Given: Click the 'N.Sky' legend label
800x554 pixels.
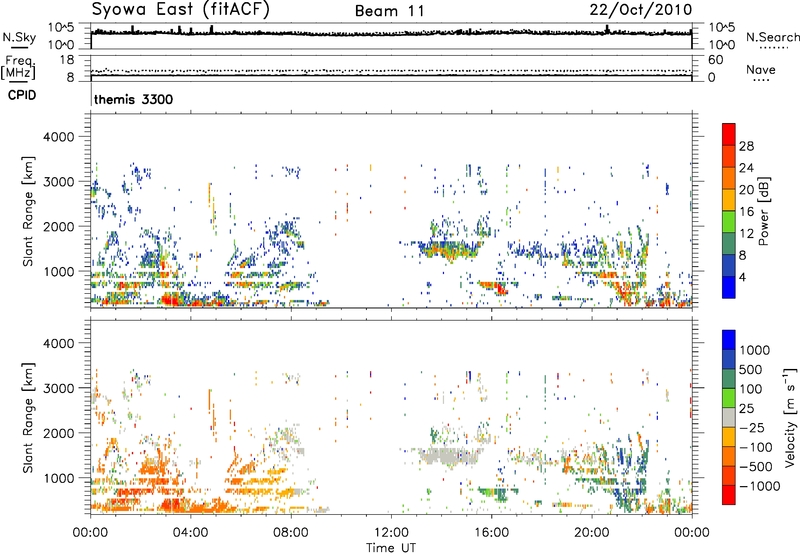Looking at the screenshot, I should pos(19,37).
